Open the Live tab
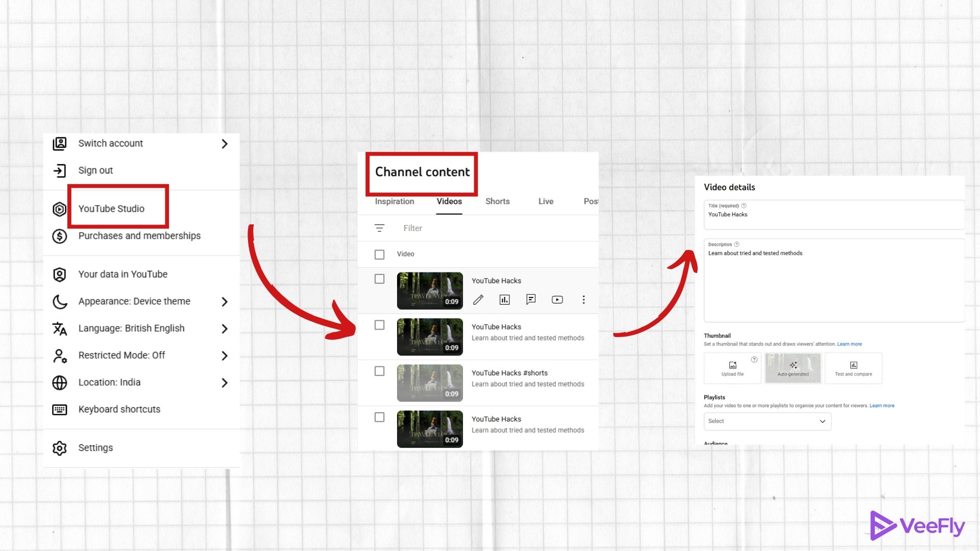 pos(546,202)
